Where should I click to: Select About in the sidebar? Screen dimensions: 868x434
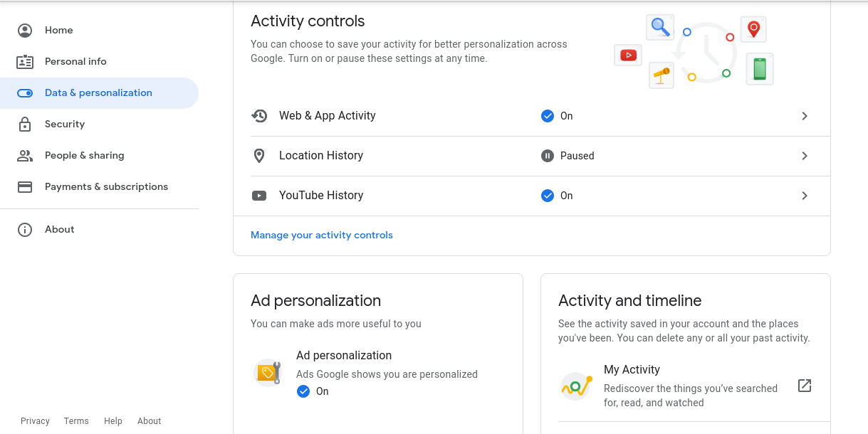[x=60, y=229]
